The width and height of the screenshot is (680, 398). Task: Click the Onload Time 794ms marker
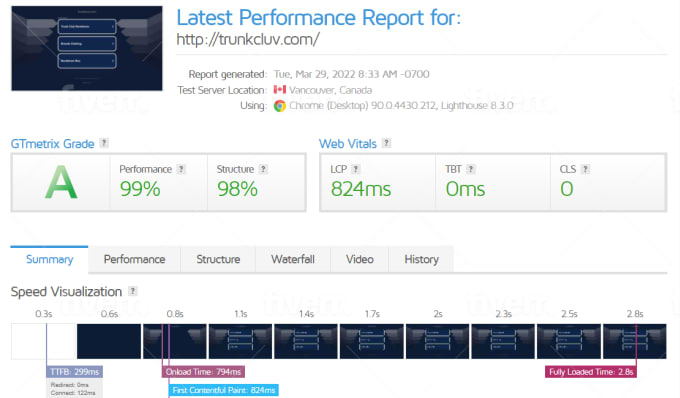point(203,372)
